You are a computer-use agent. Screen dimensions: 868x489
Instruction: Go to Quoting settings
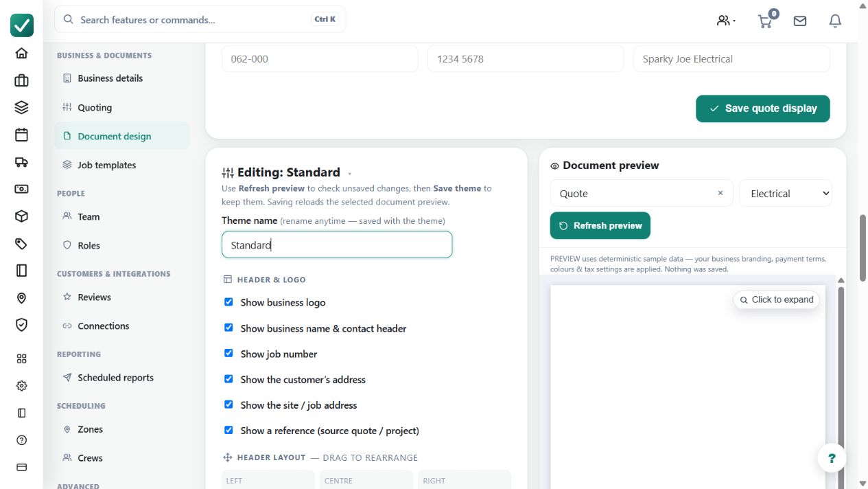[122, 107]
